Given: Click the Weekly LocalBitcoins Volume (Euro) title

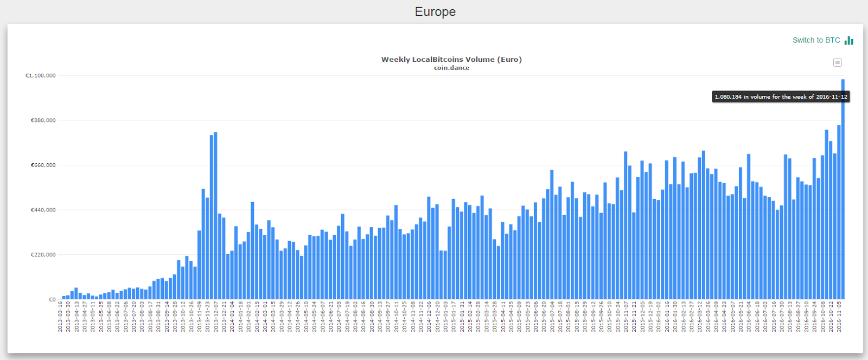Looking at the screenshot, I should [451, 60].
